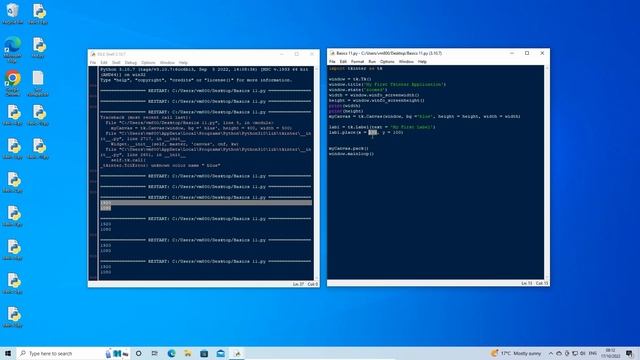
Task: Minimize the Basics 11.py editor window
Action: tap(512, 53)
